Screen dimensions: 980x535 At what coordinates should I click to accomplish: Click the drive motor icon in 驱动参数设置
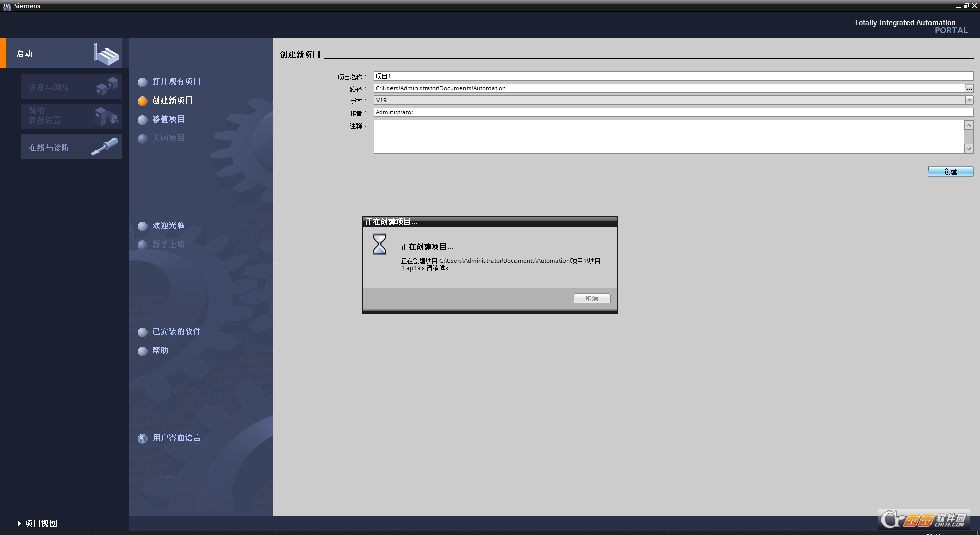click(107, 116)
